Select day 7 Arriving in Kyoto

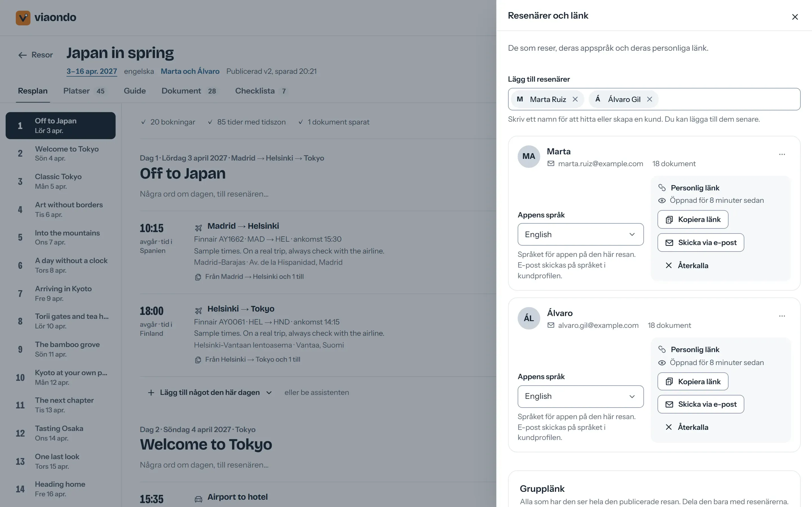pyautogui.click(x=60, y=293)
